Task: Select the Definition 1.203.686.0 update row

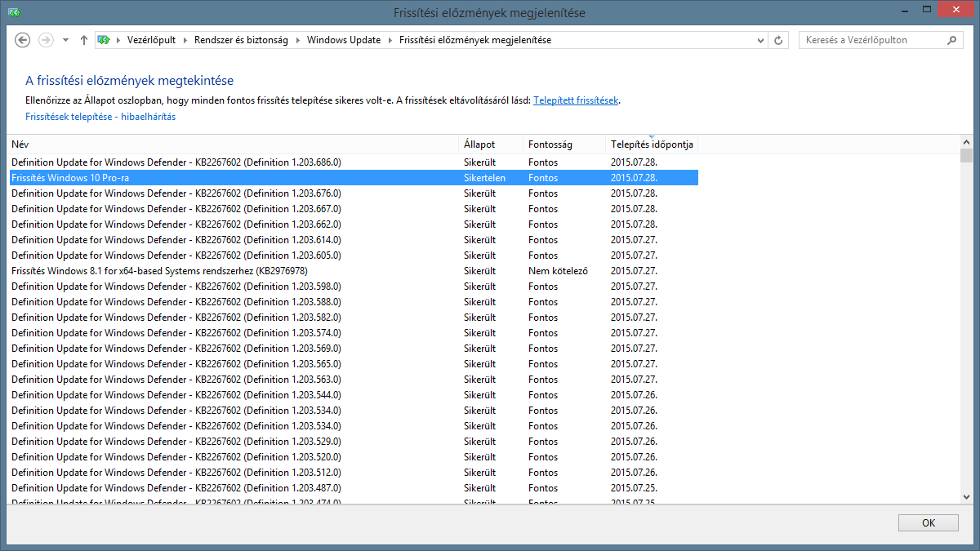Action: [x=353, y=162]
